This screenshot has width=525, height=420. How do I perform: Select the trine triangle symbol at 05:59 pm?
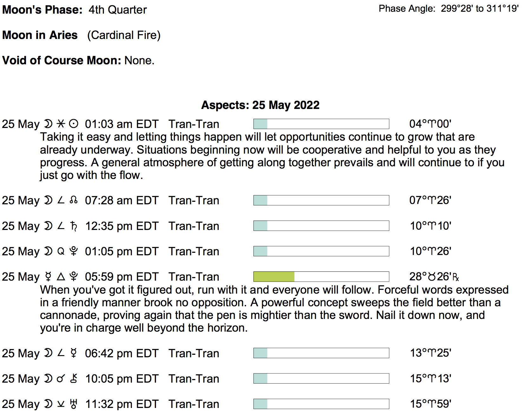[61, 277]
